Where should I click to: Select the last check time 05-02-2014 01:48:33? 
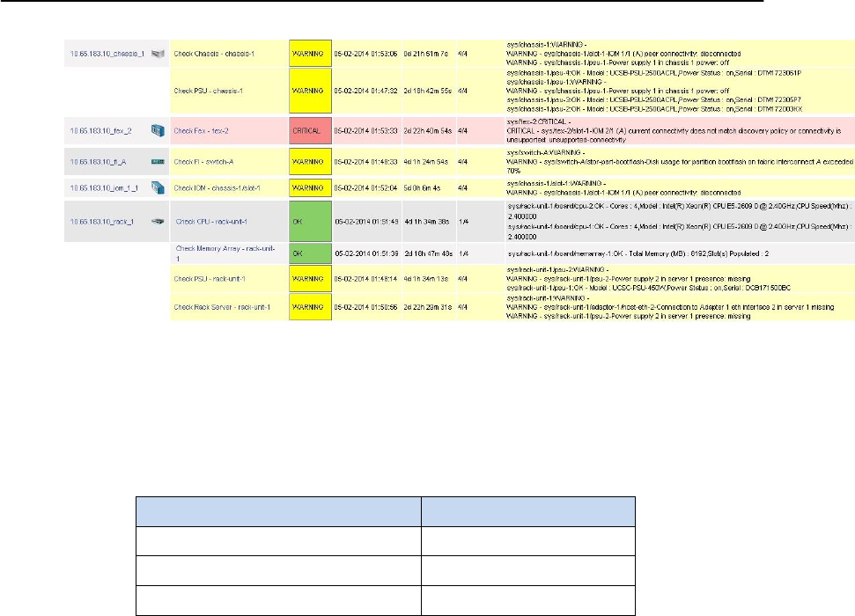[366, 162]
